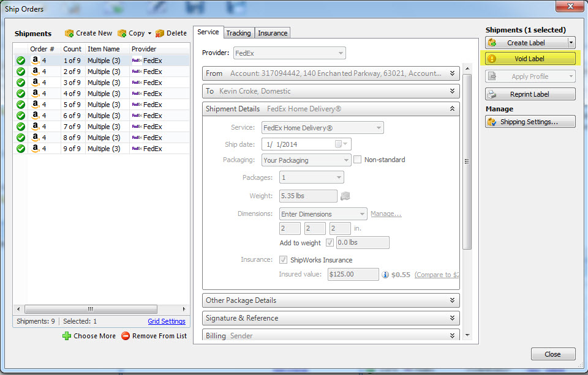The image size is (588, 375).
Task: Click the Create Label icon
Action: point(492,43)
